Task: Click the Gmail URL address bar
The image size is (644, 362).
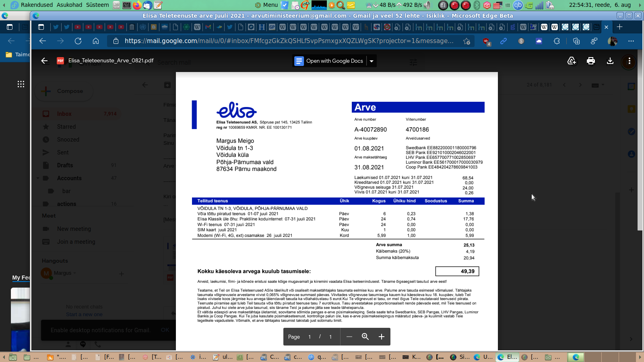Action: [x=289, y=41]
